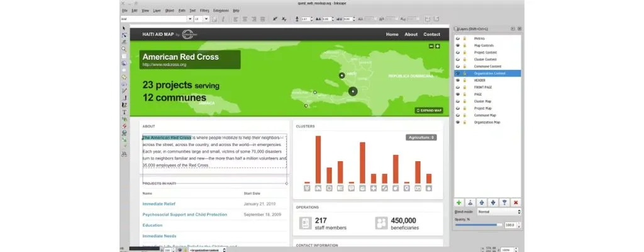Add a new layer with green plus
The height and width of the screenshot is (252, 644).
tap(458, 202)
